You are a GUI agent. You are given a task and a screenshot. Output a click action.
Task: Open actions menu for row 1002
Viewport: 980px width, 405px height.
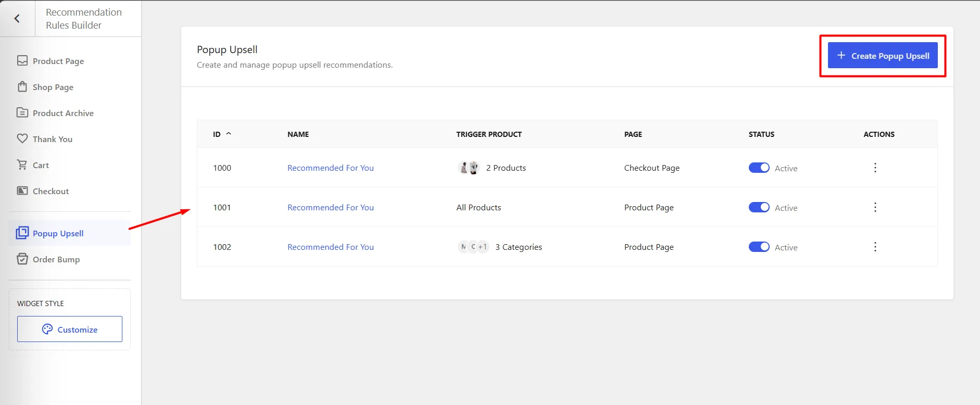(875, 247)
